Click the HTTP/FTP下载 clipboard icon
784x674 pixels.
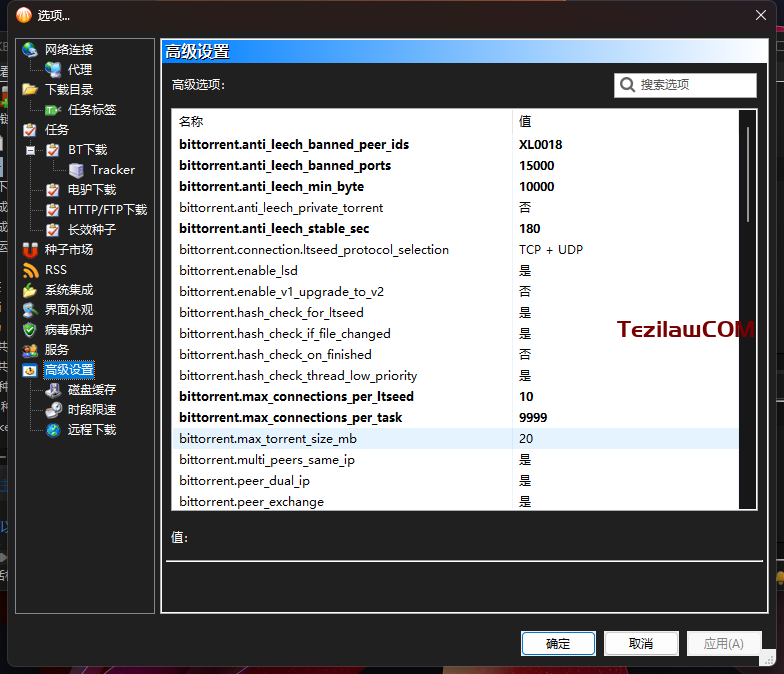(x=53, y=210)
